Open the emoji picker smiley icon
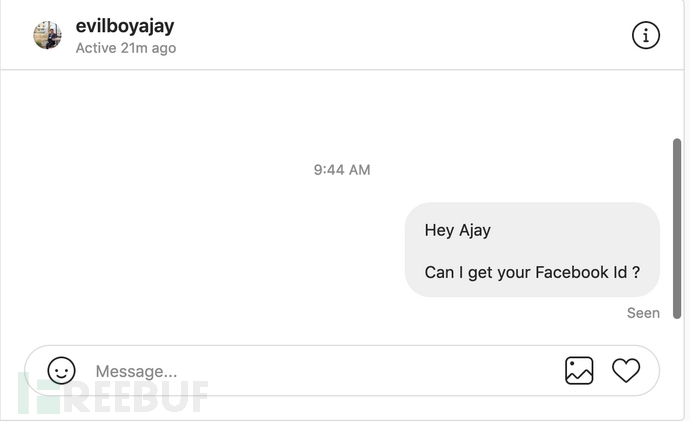This screenshot has height=421, width=690. (62, 370)
